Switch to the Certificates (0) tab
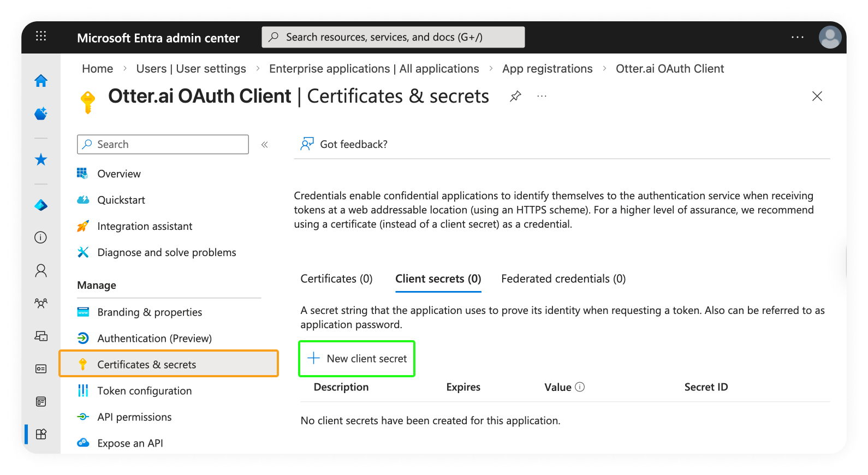This screenshot has height=475, width=868. (x=336, y=279)
